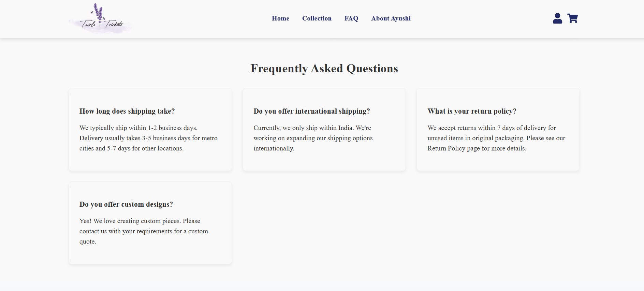Open the shopping cart icon
This screenshot has height=291, width=644.
[x=572, y=18]
